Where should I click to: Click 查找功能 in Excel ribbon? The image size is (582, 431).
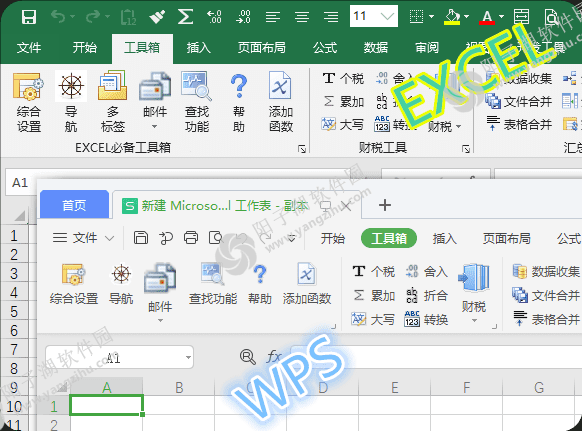point(197,102)
